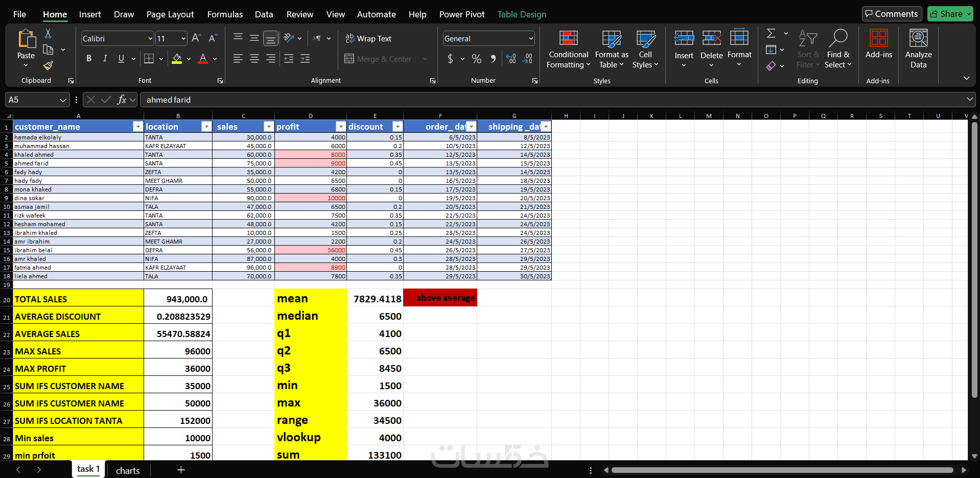Click the Paste clipboard icon

tap(26, 39)
